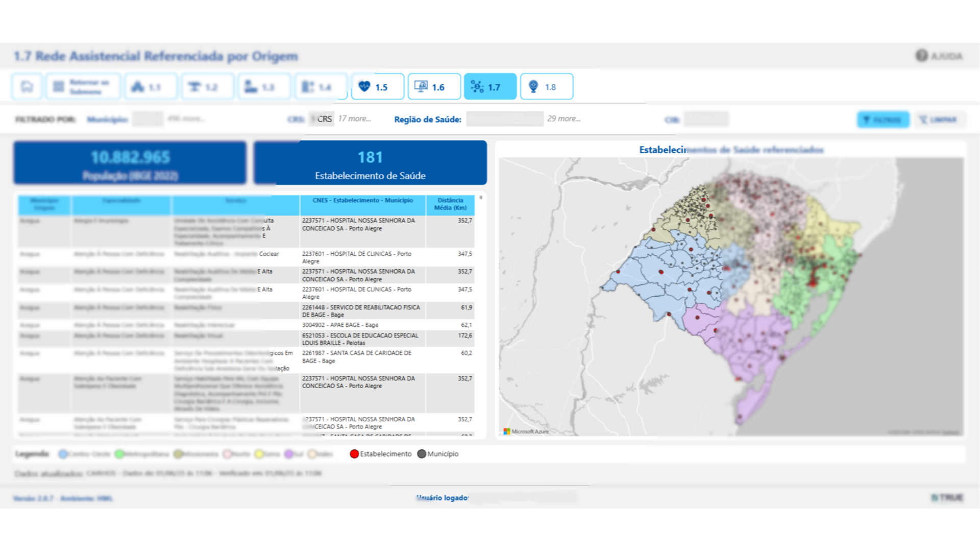Click the 181 Estabelecimento de Saúde card
The height and width of the screenshot is (551, 980).
tap(370, 163)
